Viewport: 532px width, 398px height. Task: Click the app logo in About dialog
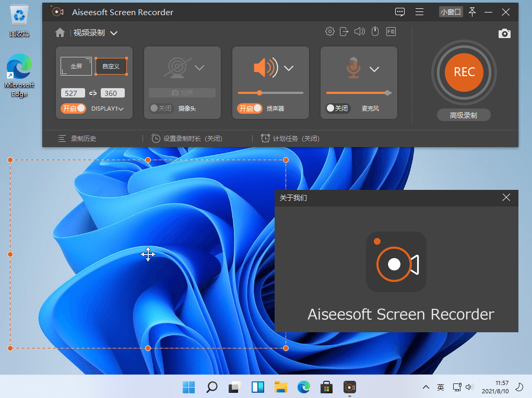[396, 262]
